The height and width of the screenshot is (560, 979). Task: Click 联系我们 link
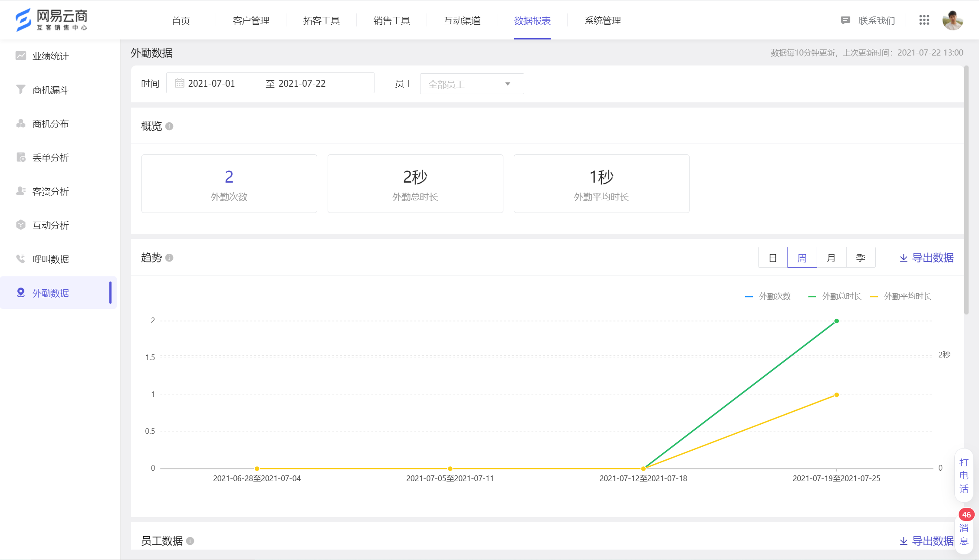[877, 20]
